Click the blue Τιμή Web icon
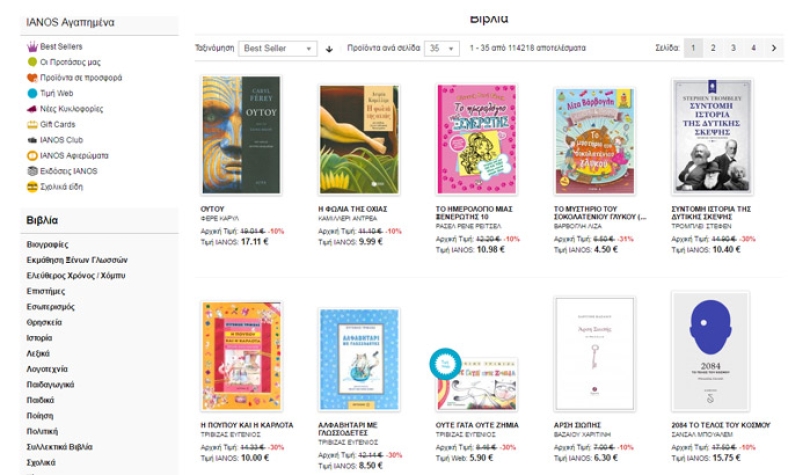810x475 pixels. [x=32, y=93]
